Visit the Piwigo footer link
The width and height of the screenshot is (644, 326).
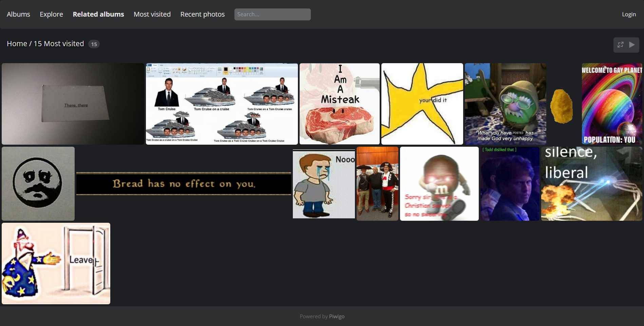coord(337,316)
